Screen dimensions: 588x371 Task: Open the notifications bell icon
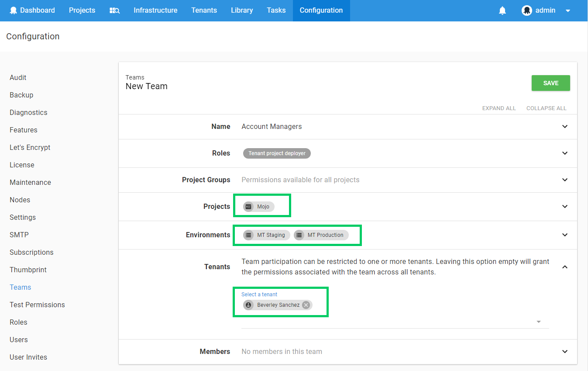(x=502, y=10)
